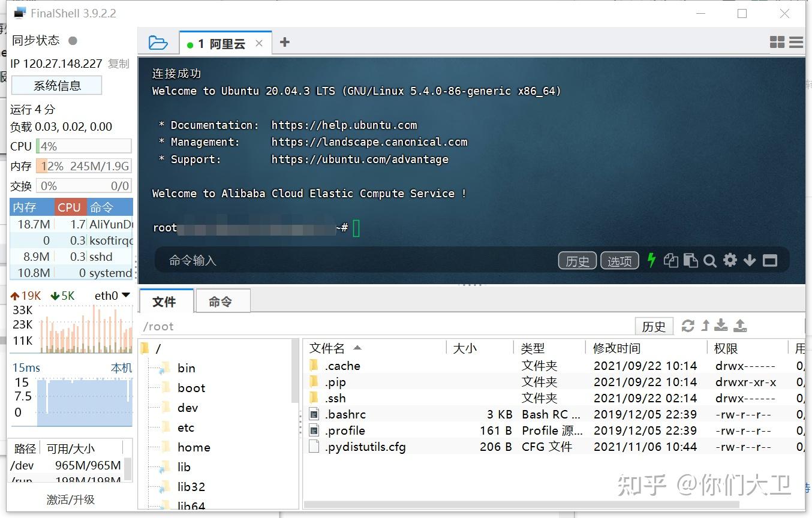Click the full-screen window icon in terminal toolbar
The image size is (812, 518).
[x=770, y=260]
